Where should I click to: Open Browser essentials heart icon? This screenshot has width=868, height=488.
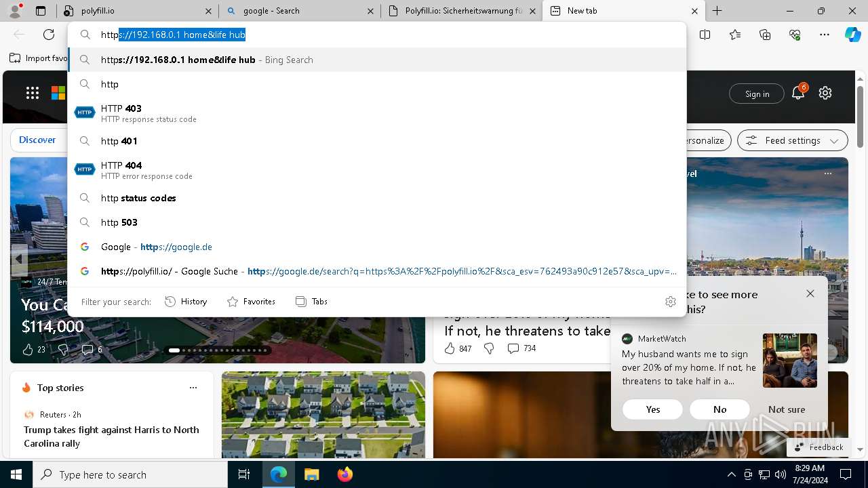point(795,35)
